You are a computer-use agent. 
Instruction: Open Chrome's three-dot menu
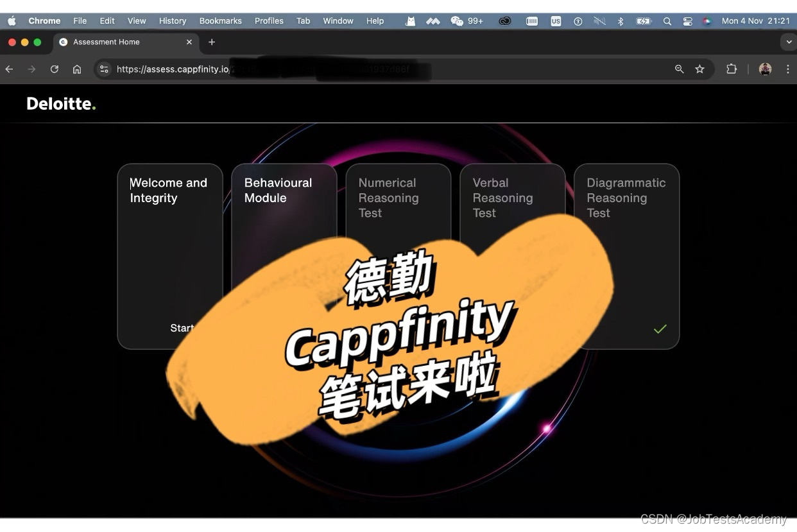point(787,69)
